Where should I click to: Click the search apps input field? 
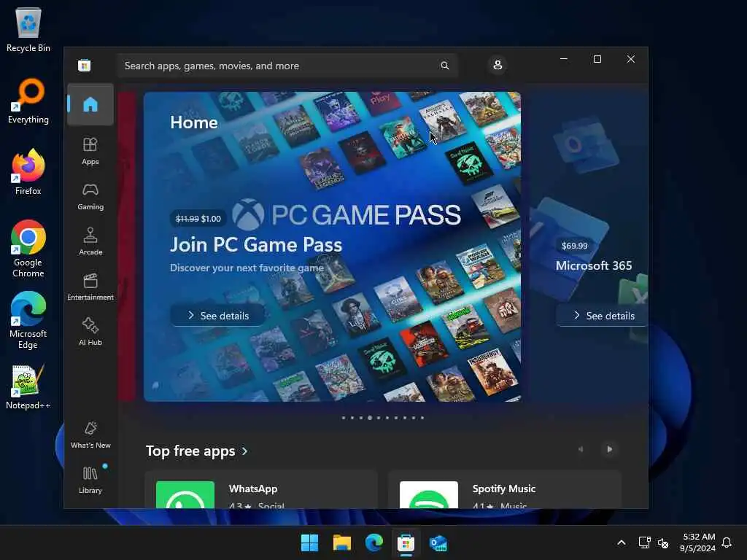[287, 66]
